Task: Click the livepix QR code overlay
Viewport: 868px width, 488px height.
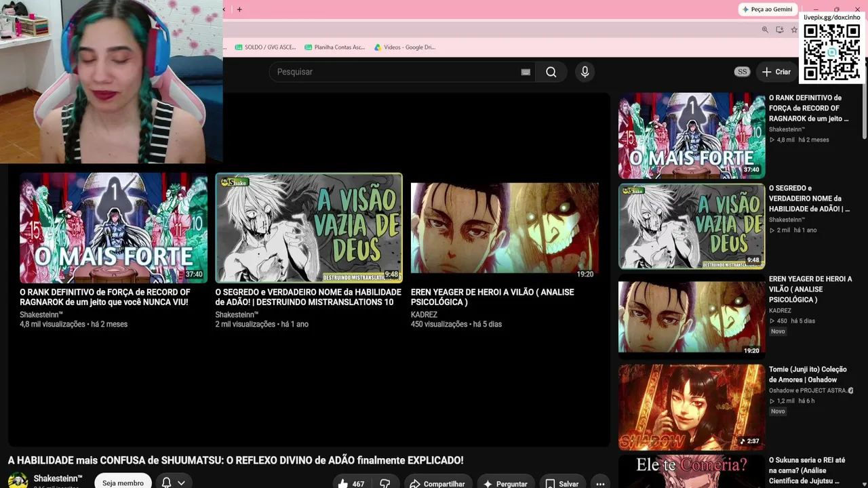Action: (x=831, y=52)
